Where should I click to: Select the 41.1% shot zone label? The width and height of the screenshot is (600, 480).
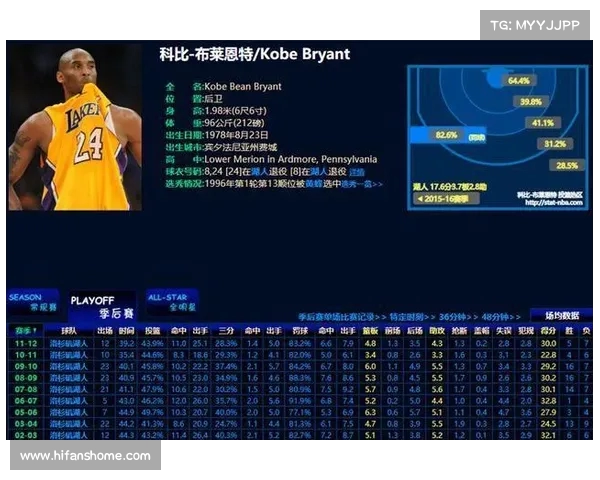543,123
